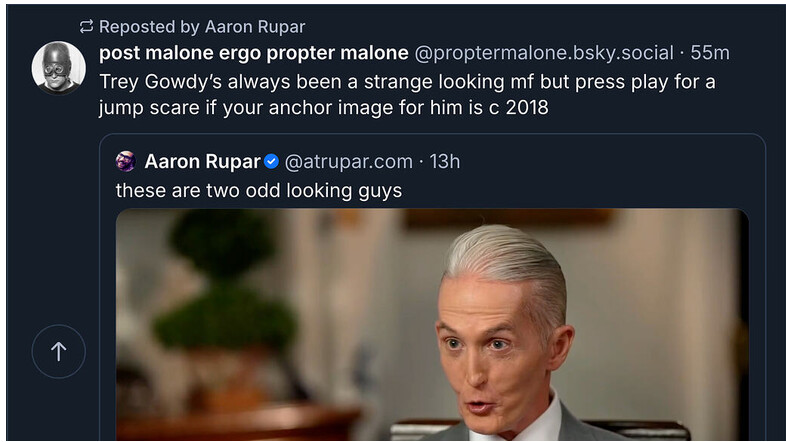
Task: Open the quoted post via its 13h timestamp
Action: (445, 161)
